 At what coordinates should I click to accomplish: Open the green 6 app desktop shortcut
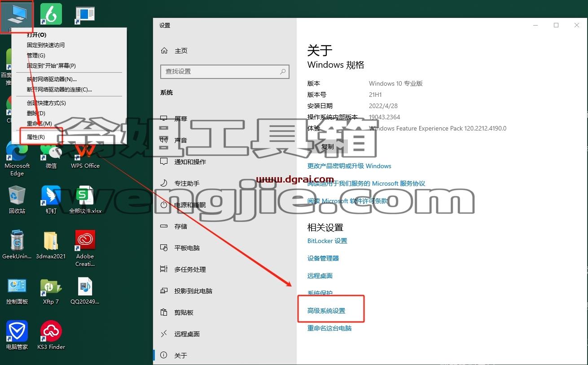coord(51,14)
